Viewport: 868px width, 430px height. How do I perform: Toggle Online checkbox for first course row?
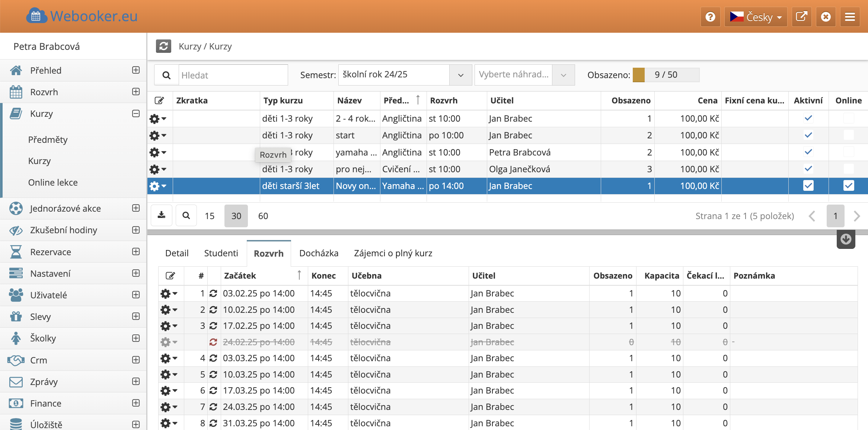(x=848, y=119)
